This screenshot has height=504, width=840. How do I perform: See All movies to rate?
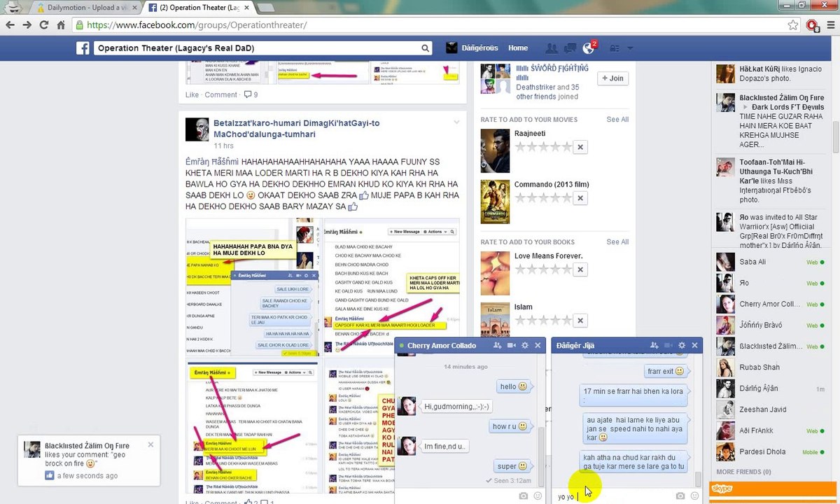click(617, 120)
